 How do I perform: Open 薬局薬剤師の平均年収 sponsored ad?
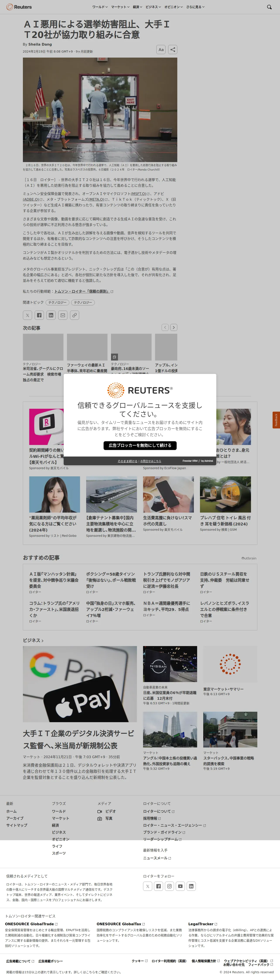(x=54, y=524)
